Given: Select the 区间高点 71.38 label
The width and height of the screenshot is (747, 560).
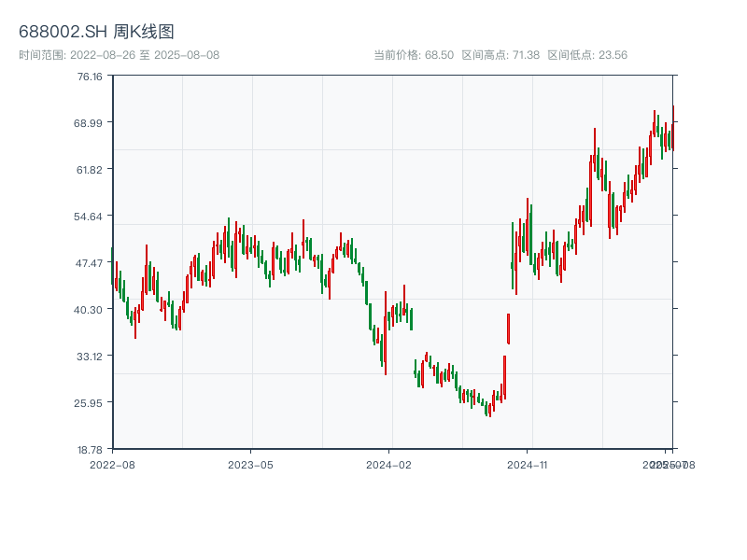Looking at the screenshot, I should (500, 55).
